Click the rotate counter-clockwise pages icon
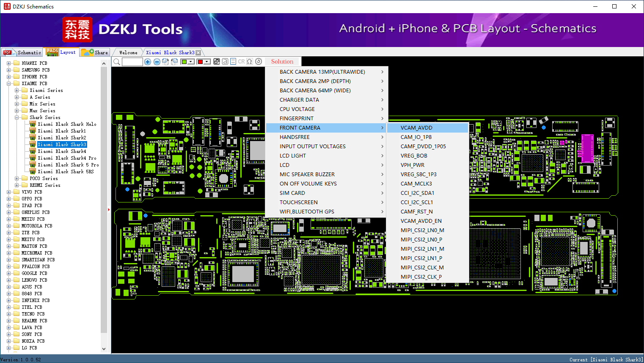The height and width of the screenshot is (363, 644). coord(174,62)
